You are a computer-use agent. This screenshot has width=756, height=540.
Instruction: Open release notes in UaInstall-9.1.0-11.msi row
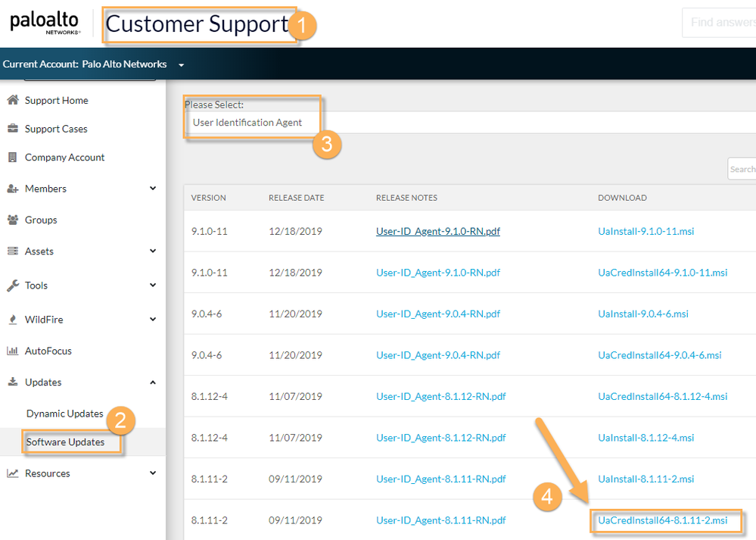(x=438, y=231)
